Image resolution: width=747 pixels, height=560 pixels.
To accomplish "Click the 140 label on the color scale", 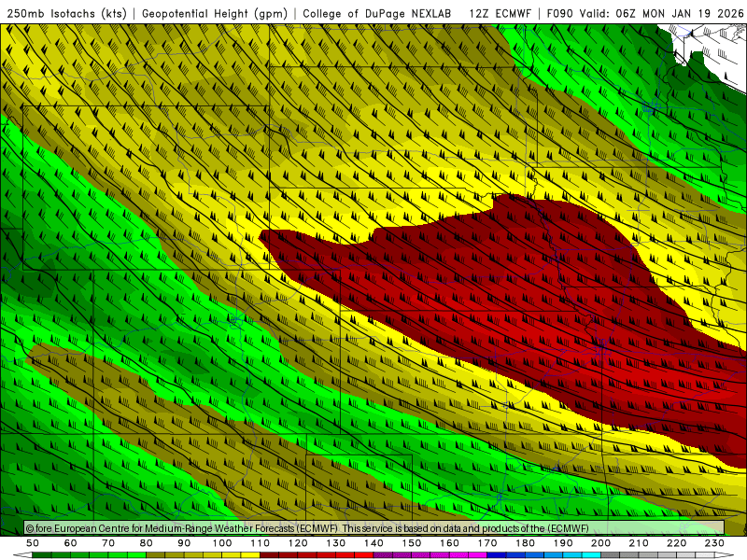I will 373,543.
